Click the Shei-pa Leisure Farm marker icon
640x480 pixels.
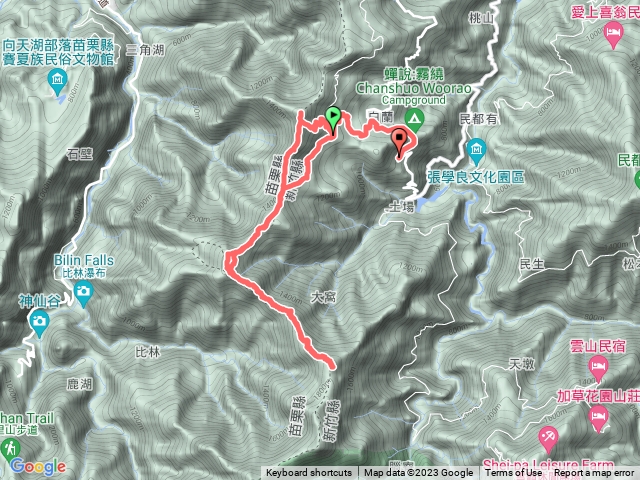[549, 438]
